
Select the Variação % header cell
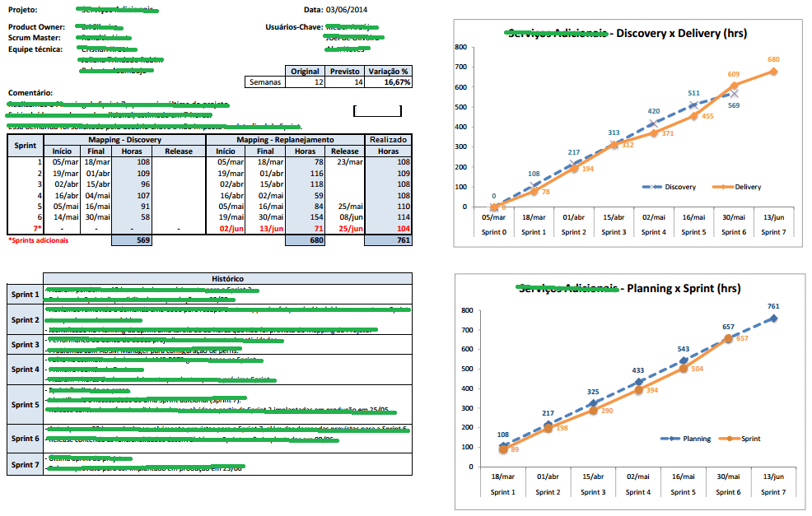[388, 72]
